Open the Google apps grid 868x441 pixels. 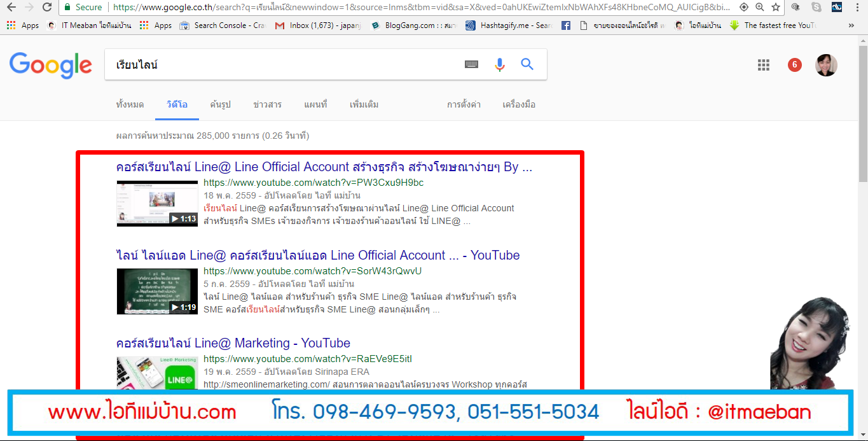click(764, 65)
